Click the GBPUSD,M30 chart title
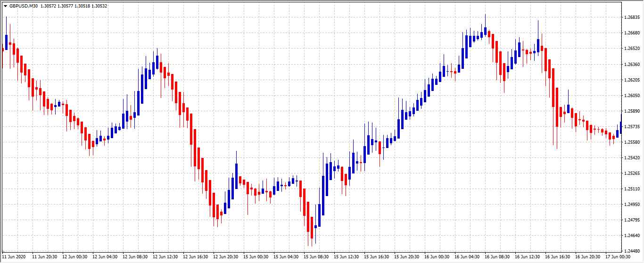 coord(24,6)
